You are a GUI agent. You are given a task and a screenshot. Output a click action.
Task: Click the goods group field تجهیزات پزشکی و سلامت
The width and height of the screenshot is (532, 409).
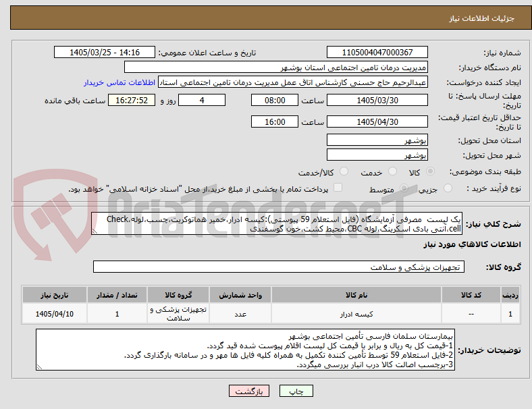[x=279, y=267]
